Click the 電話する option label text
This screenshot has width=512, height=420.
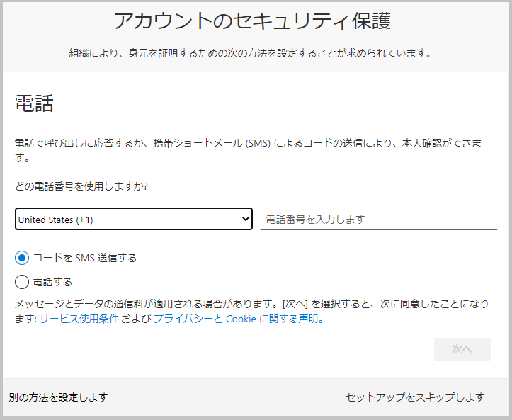(53, 282)
